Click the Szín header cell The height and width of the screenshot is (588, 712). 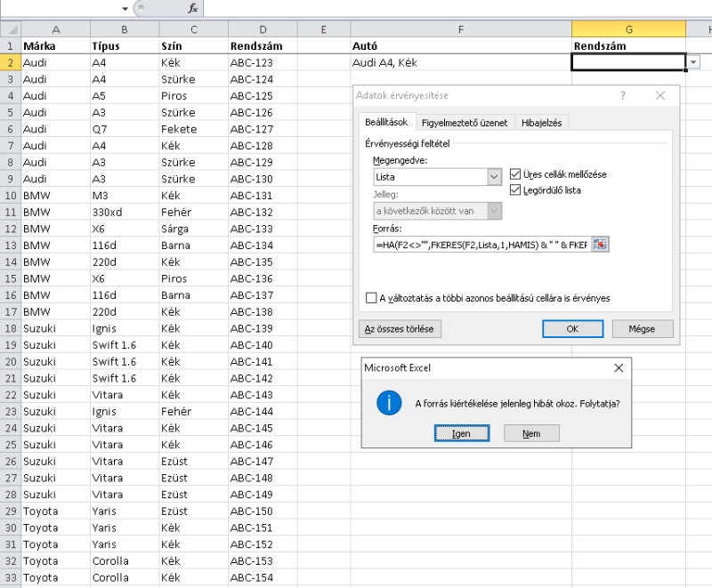coord(193,46)
